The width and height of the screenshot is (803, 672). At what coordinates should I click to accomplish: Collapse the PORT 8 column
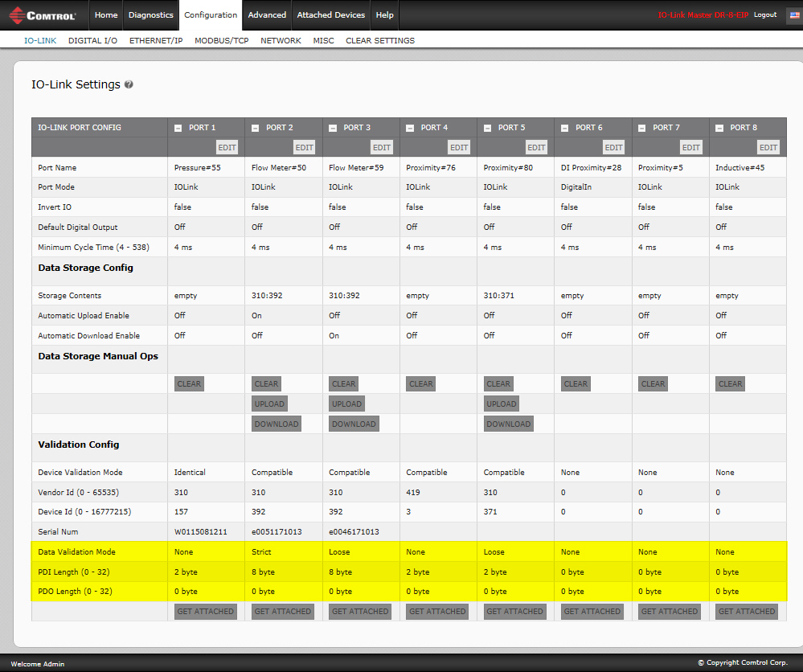pos(719,128)
